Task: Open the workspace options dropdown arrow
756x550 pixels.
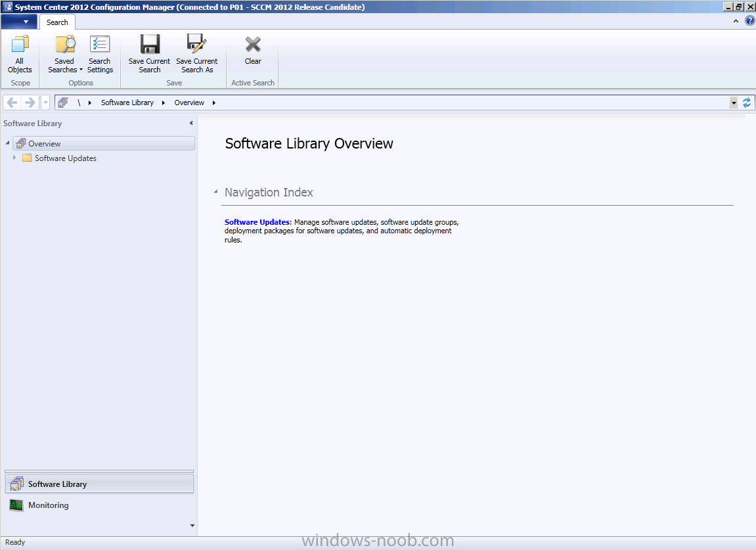Action: [192, 526]
